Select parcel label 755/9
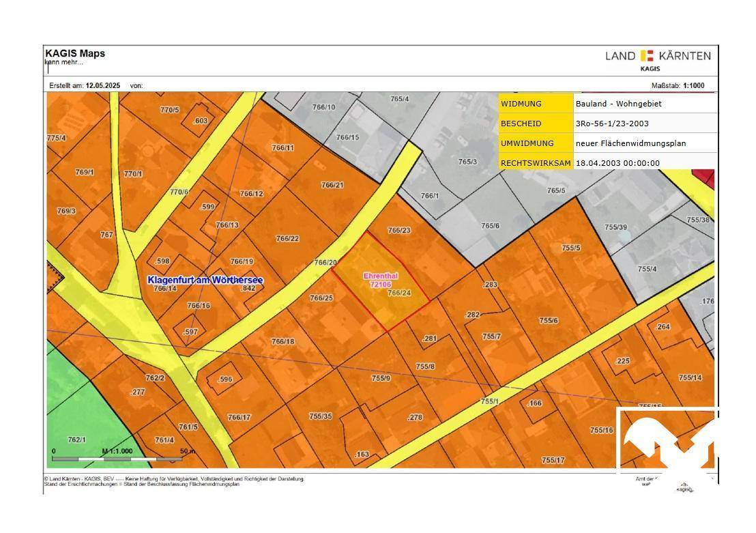756x533 pixels. coord(381,378)
